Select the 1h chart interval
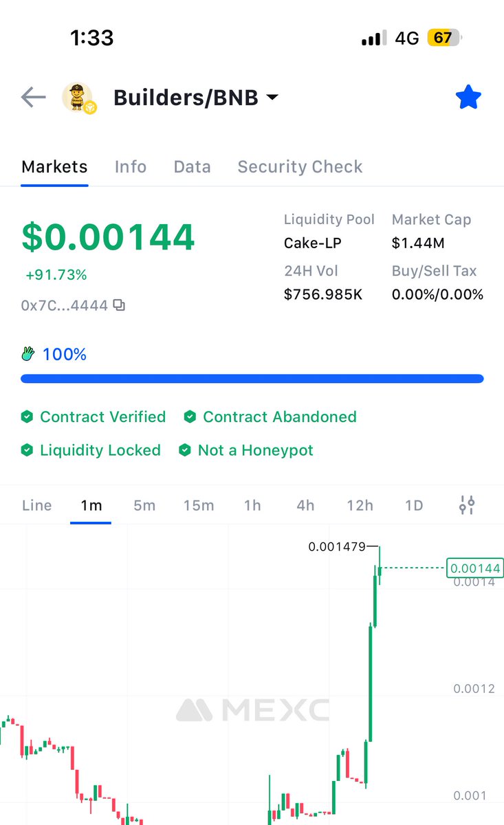This screenshot has width=504, height=825. (252, 505)
